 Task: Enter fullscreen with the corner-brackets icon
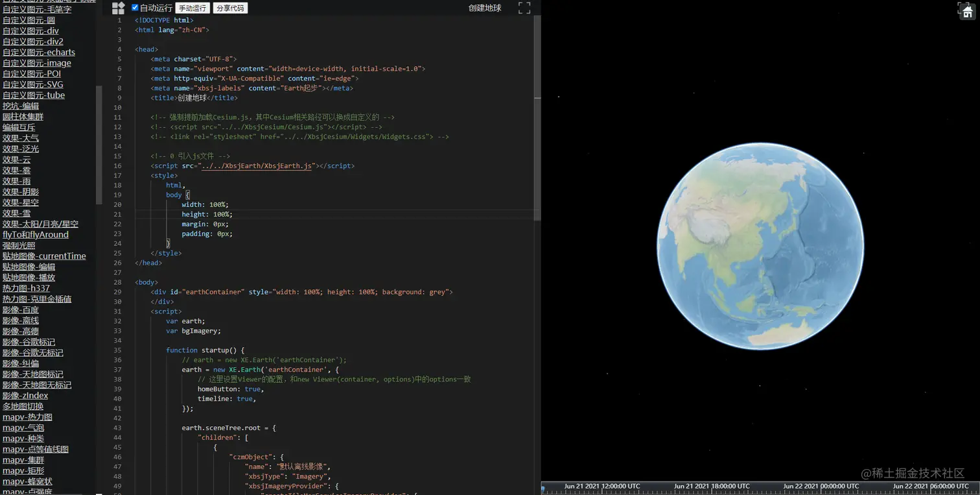[x=524, y=8]
